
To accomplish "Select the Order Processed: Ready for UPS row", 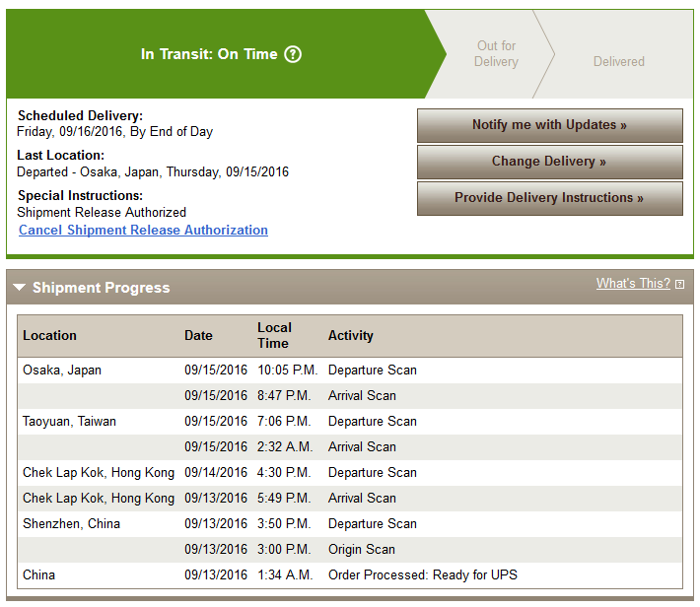I will [x=350, y=574].
